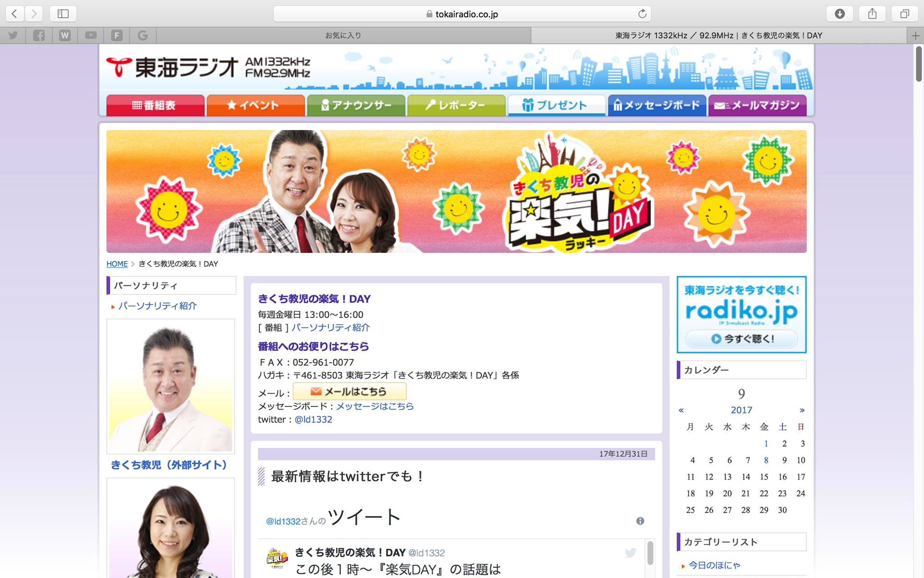Open the @ld1332 twitter link
This screenshot has height=578, width=924.
point(313,419)
